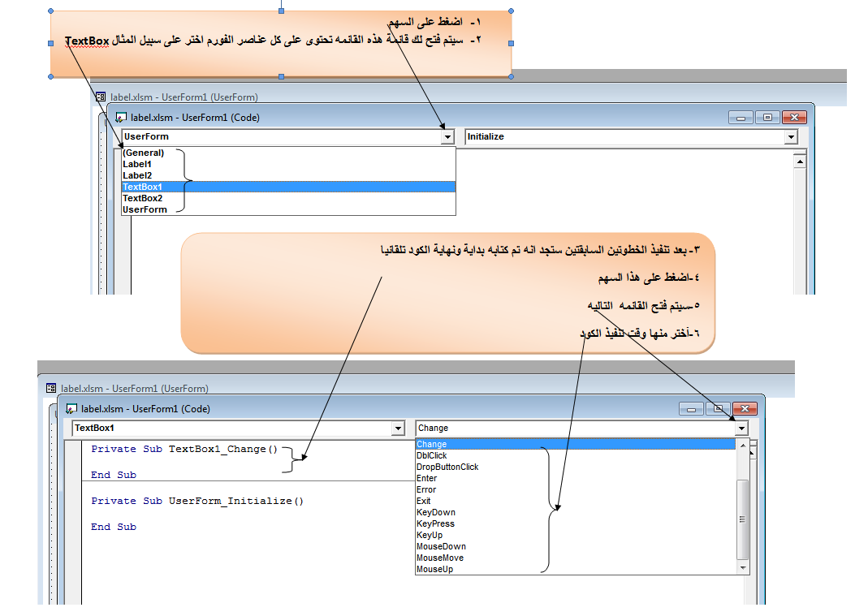Click the event list scrollbar thumb

click(743, 519)
